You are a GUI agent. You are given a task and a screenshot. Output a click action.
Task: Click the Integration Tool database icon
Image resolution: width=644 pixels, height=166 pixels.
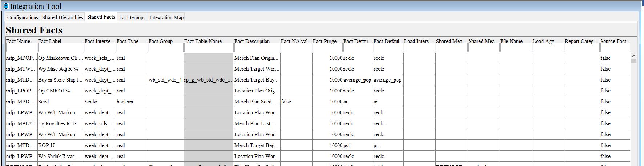[x=6, y=6]
